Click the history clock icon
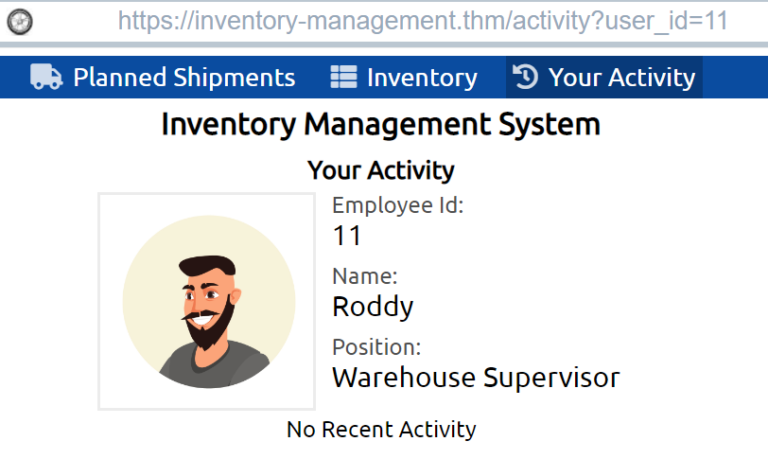768x459 pixels. [x=526, y=77]
